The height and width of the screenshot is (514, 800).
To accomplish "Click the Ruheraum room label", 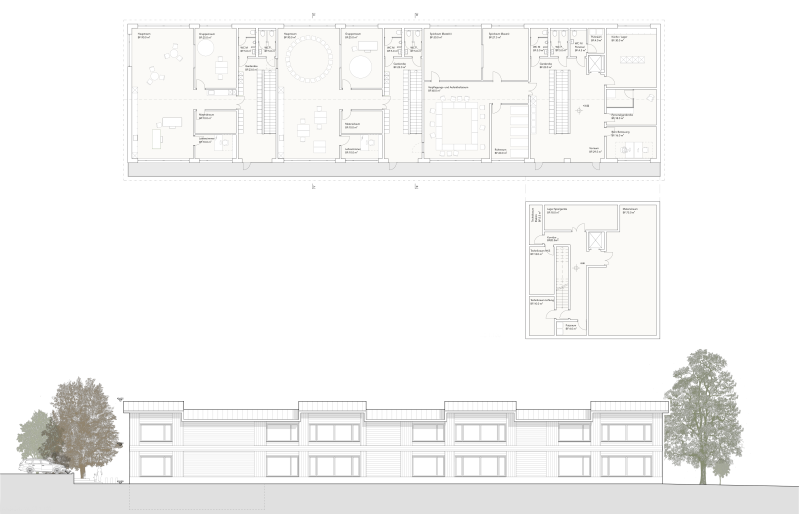I will coord(501,151).
